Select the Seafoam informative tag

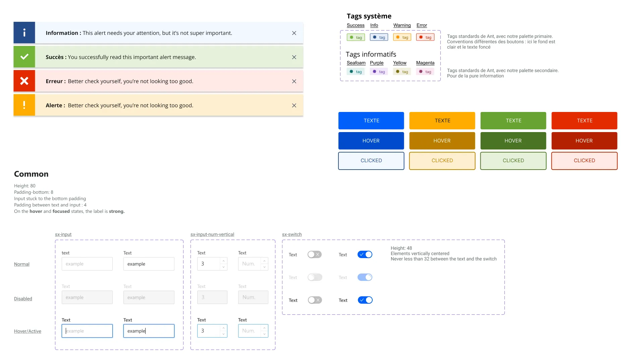(x=356, y=71)
